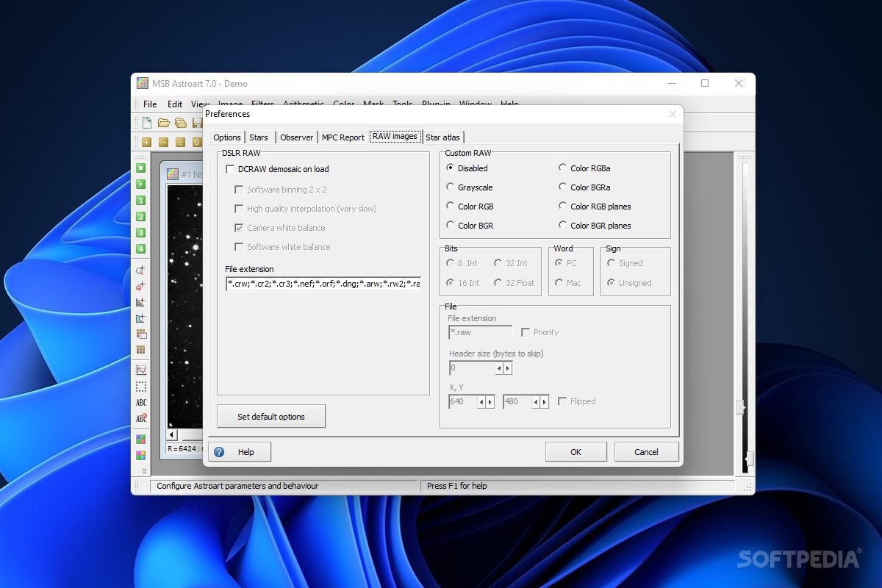Screen dimensions: 882x588
Task: Click the star with red minus icon
Action: [x=140, y=286]
